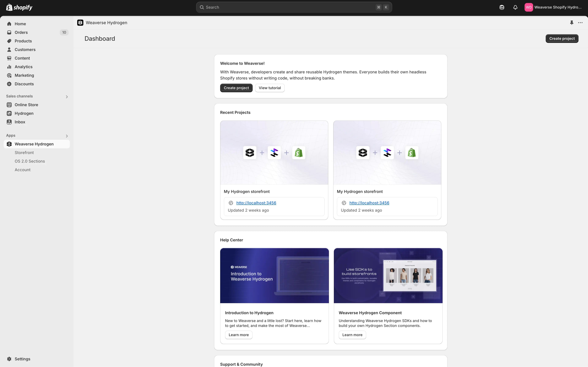Open Online Store sales channel

click(37, 105)
